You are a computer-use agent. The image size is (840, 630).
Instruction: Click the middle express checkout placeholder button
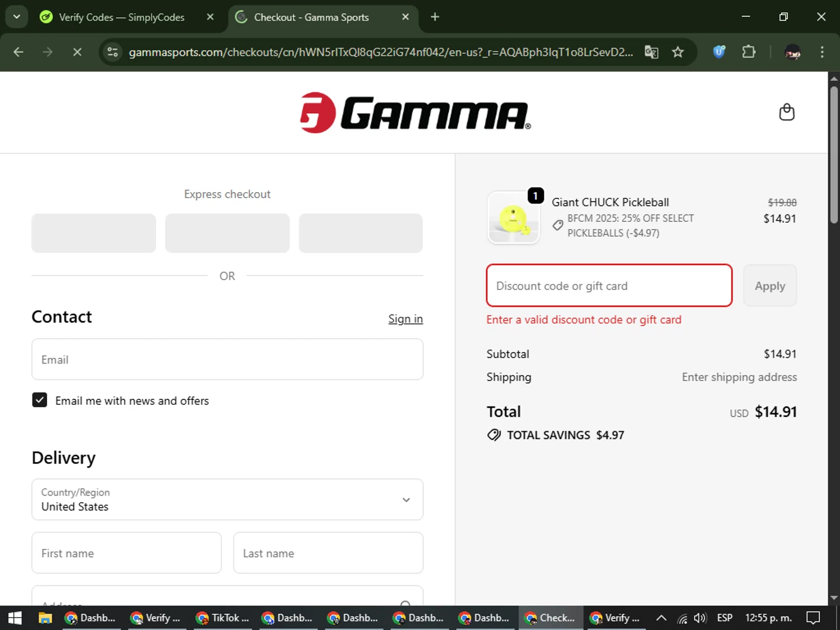click(x=227, y=233)
